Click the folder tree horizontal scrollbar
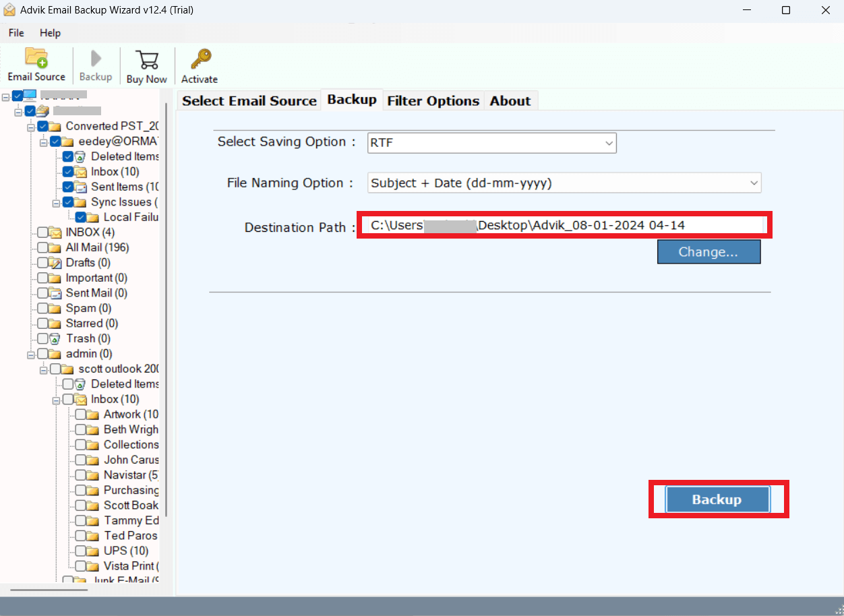844x616 pixels. [x=49, y=590]
